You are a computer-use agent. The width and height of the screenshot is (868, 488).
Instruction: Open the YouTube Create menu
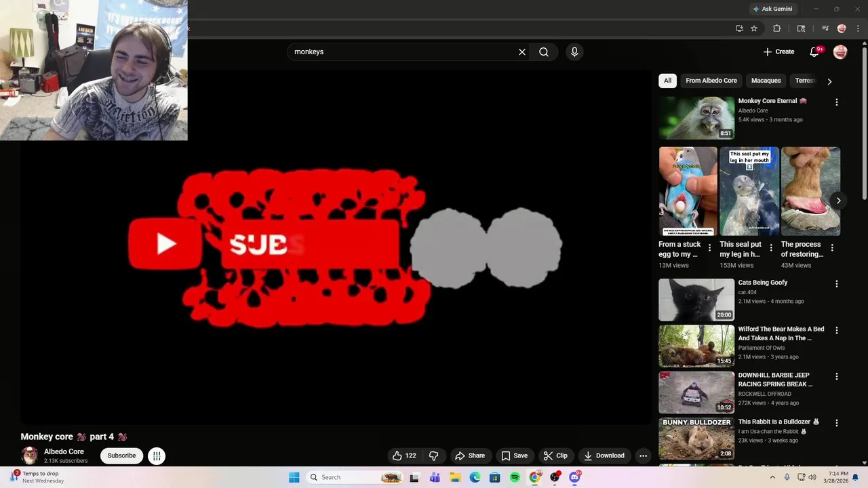(778, 52)
